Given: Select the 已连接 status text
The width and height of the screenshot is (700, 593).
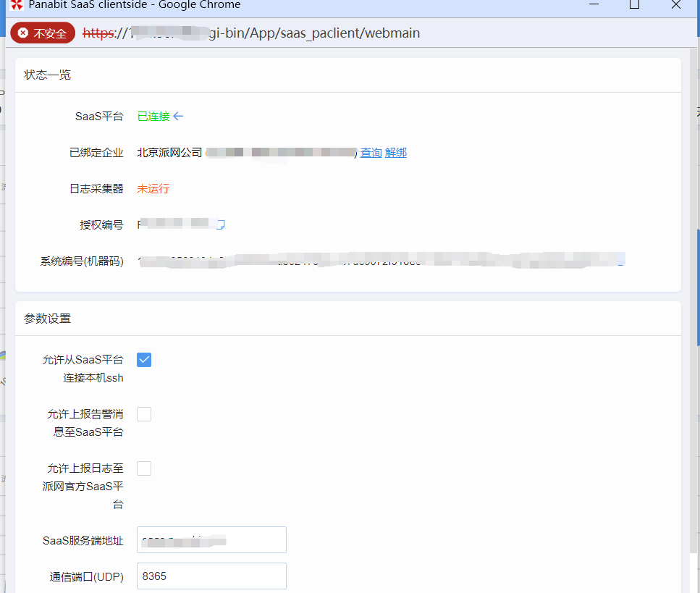Looking at the screenshot, I should tap(153, 117).
